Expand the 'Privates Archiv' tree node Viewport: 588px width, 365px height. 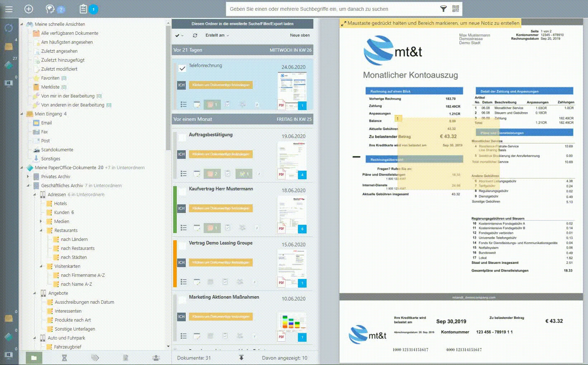tap(28, 177)
